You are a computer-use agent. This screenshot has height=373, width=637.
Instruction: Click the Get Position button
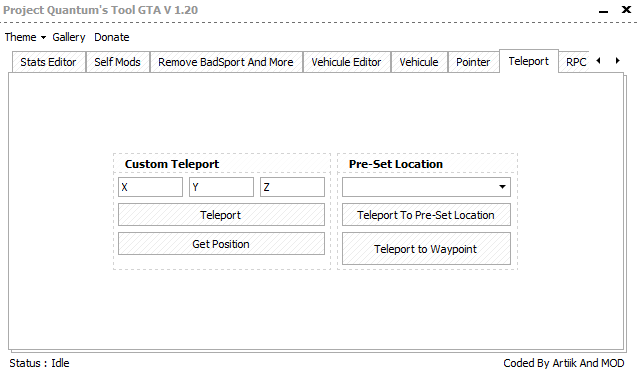tap(221, 244)
